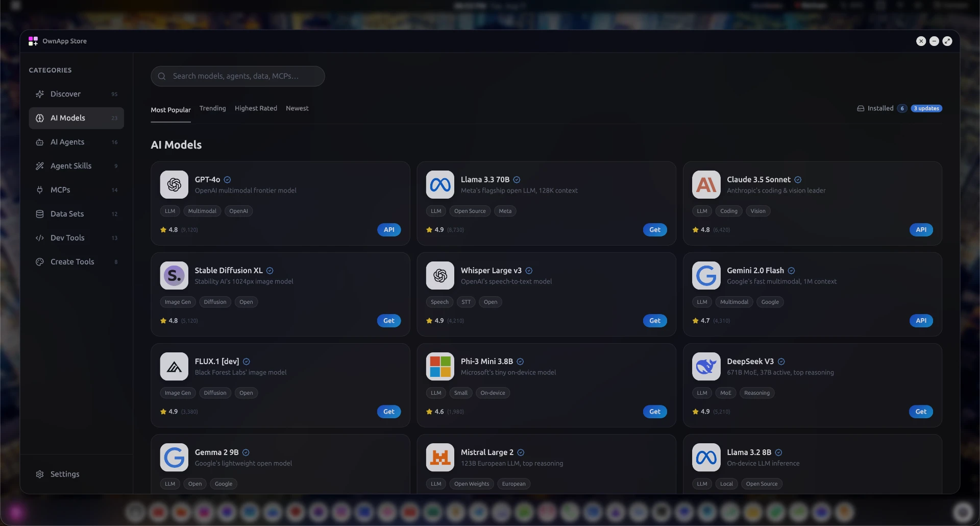
Task: Click the verified badge beside Claude 3.5 Sonnet
Action: tap(798, 180)
